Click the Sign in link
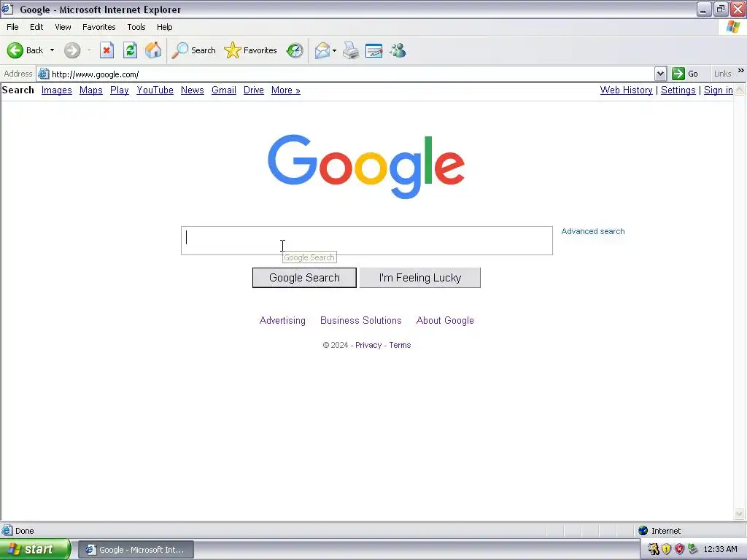Image resolution: width=747 pixels, height=560 pixels. 719,90
